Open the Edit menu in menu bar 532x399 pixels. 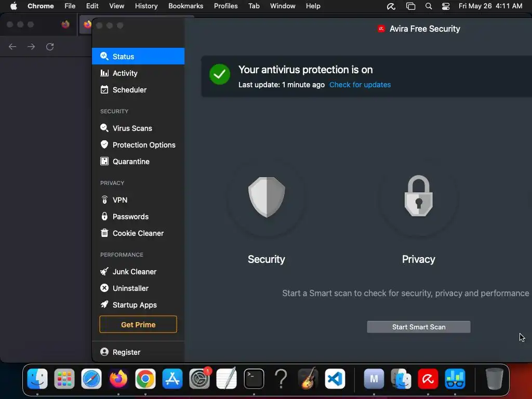(x=92, y=6)
